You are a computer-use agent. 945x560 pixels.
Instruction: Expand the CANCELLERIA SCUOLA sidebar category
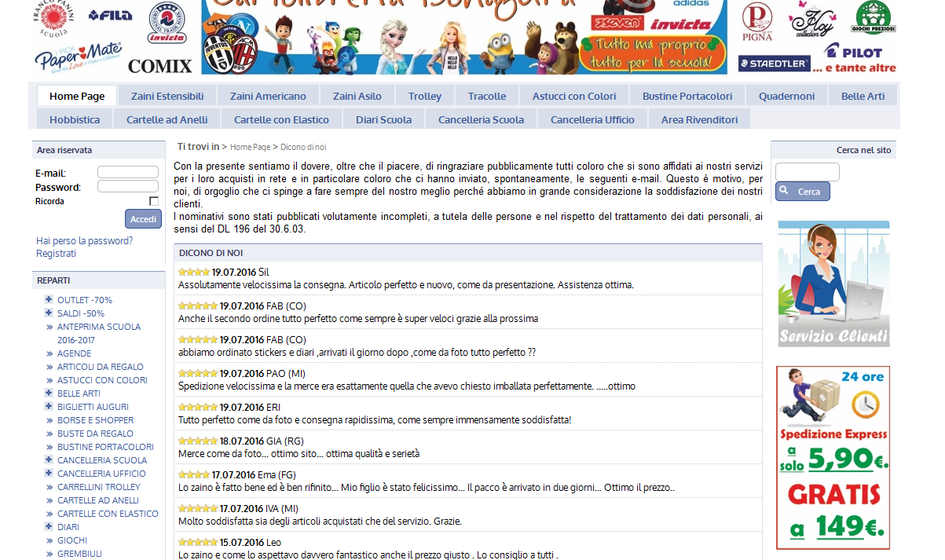pos(49,459)
